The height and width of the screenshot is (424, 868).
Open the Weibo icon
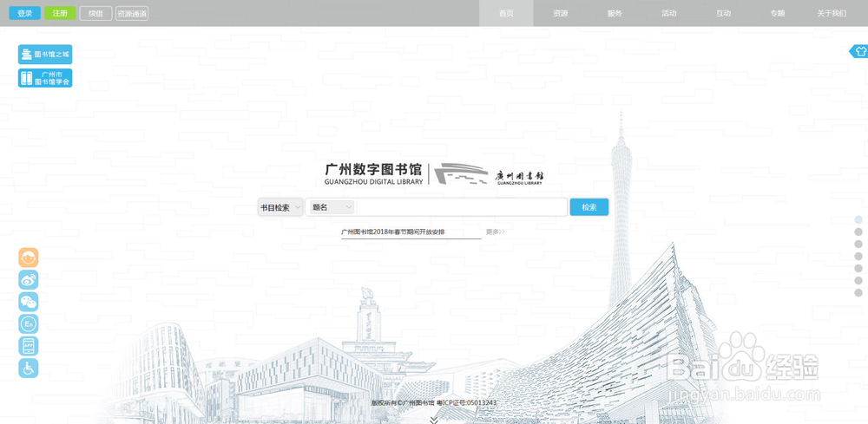coord(29,280)
